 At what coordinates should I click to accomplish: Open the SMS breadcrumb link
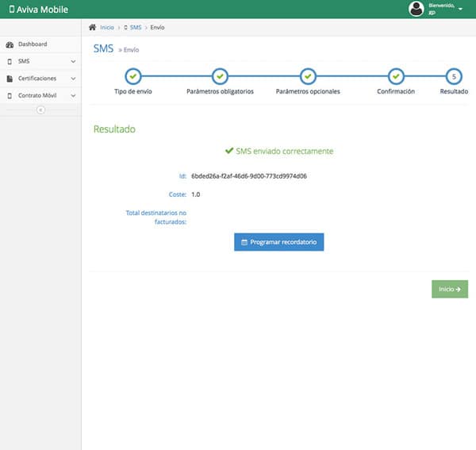click(x=135, y=28)
